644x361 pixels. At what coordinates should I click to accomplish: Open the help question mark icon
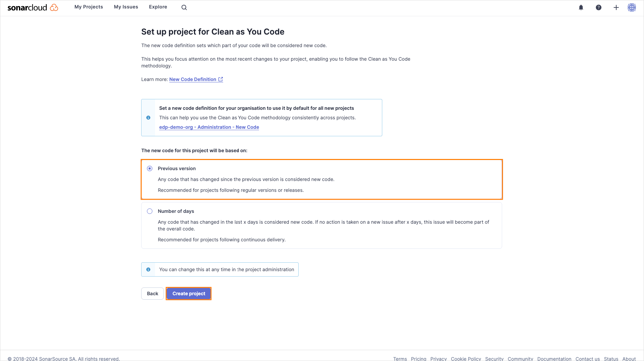tap(599, 7)
